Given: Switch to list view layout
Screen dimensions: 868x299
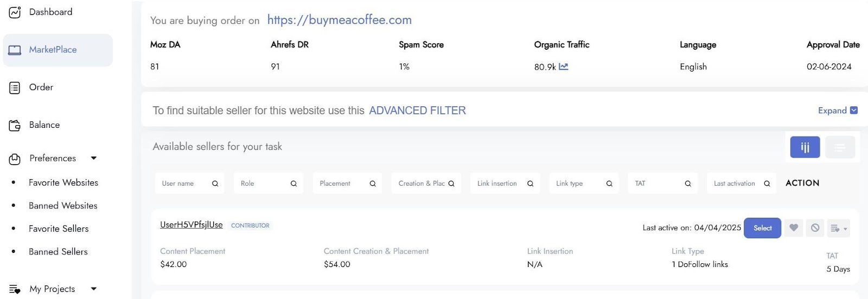Looking at the screenshot, I should click(840, 147).
